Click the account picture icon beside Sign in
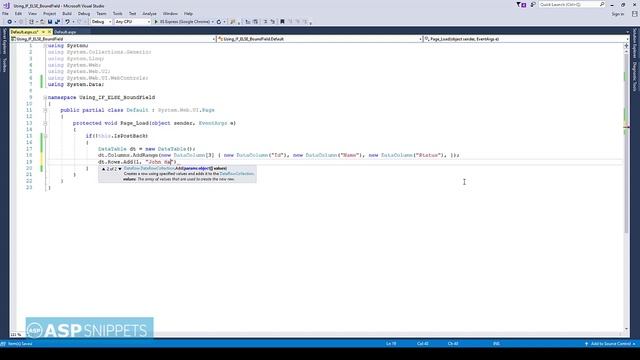640x360 pixels. tap(634, 13)
